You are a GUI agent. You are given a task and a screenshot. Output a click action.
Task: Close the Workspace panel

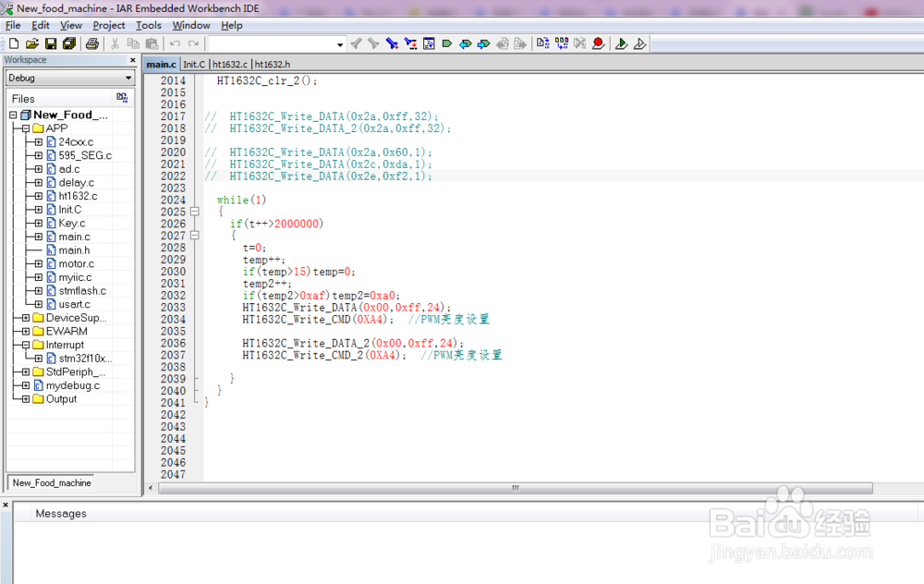(x=132, y=59)
